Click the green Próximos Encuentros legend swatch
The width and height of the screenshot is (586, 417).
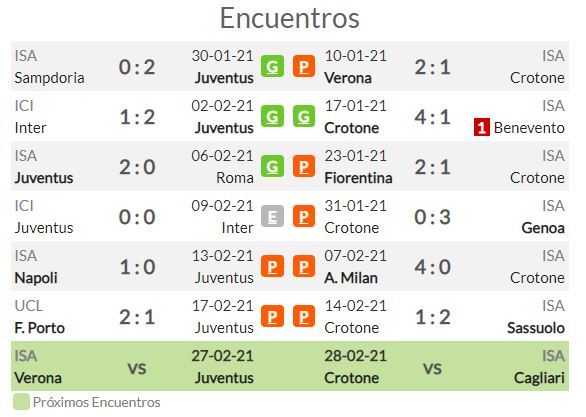click(x=21, y=402)
